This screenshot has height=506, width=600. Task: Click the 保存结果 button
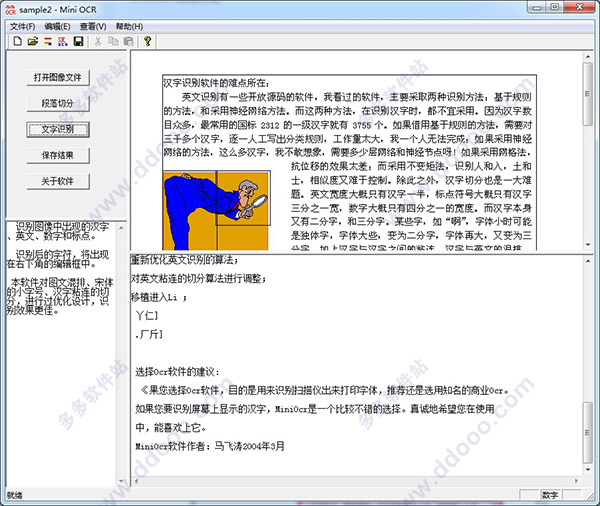[58, 155]
